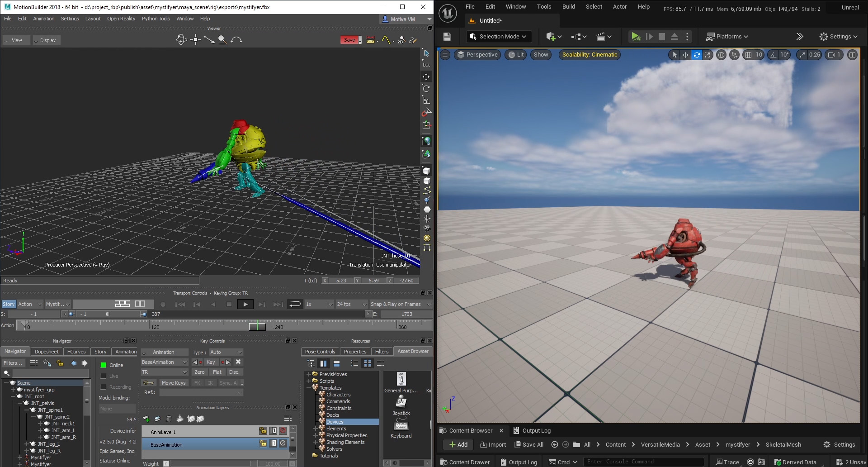Toggle mute on AnimLayer1 layer
The image size is (868, 467).
click(x=283, y=431)
